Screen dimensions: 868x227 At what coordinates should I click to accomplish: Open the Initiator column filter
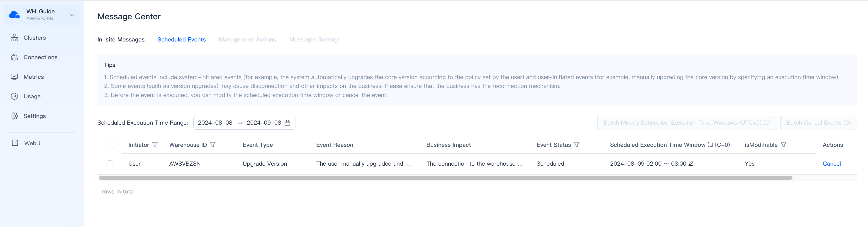coord(155,145)
